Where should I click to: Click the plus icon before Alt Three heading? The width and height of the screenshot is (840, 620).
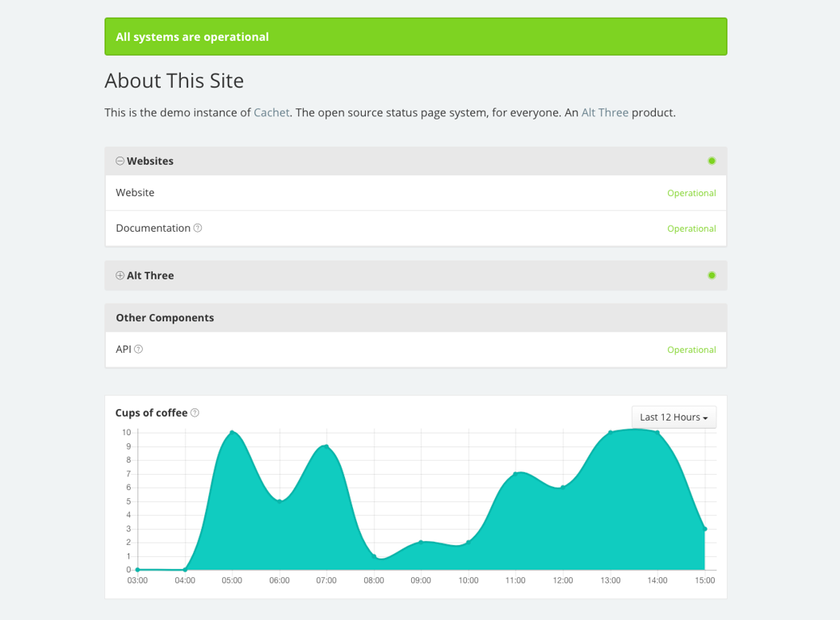pos(120,274)
